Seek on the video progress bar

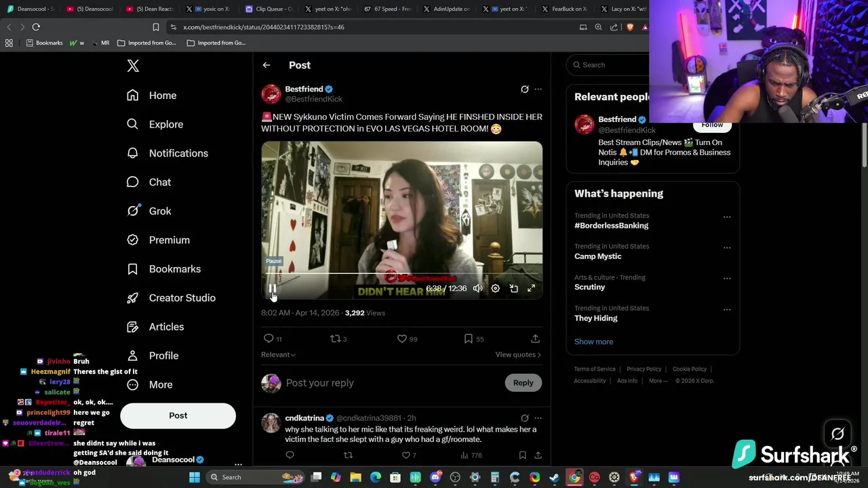pos(401,274)
